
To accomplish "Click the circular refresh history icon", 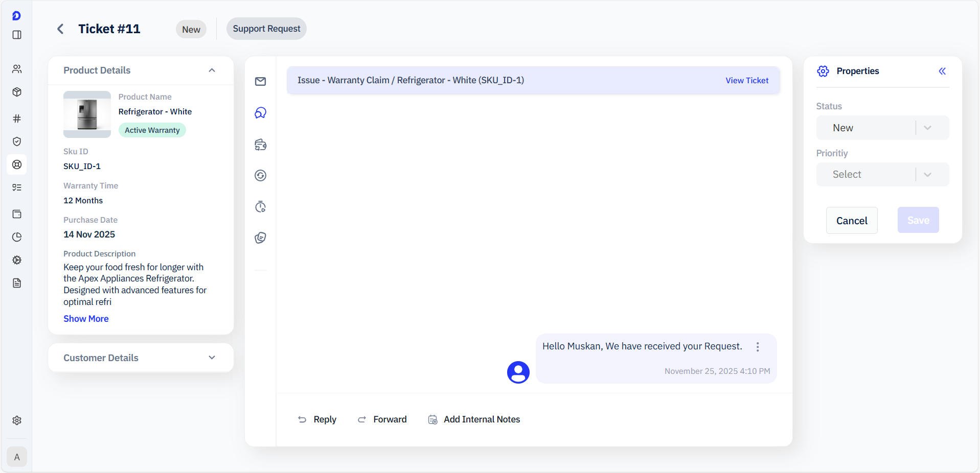I will click(x=260, y=176).
